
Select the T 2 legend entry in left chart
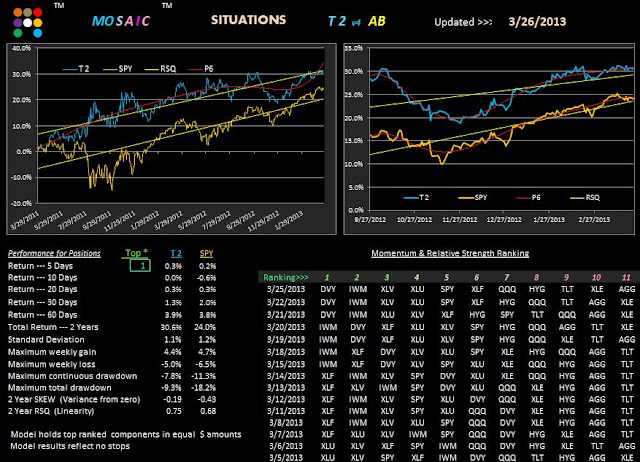coord(76,69)
